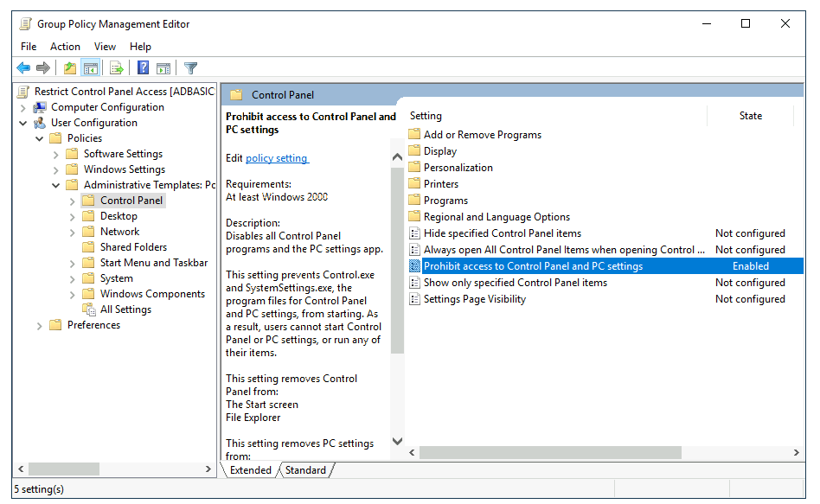Open Help via the blue question mark icon
The image size is (820, 504).
[143, 68]
